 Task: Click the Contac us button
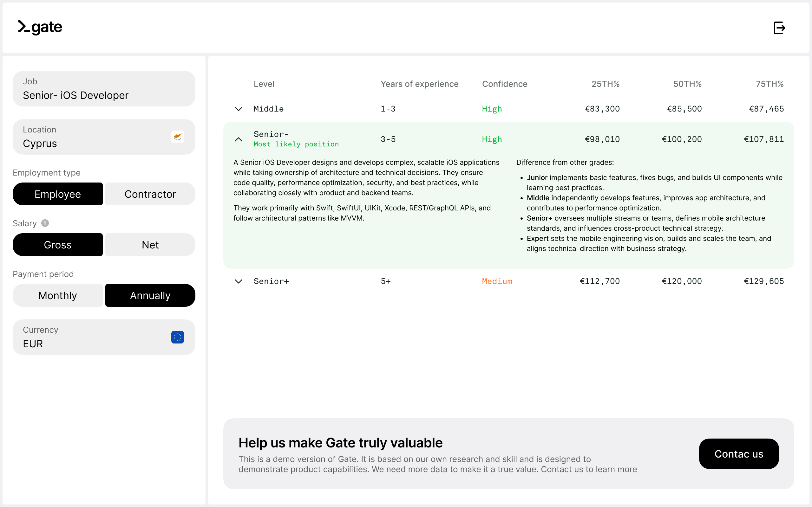738,454
